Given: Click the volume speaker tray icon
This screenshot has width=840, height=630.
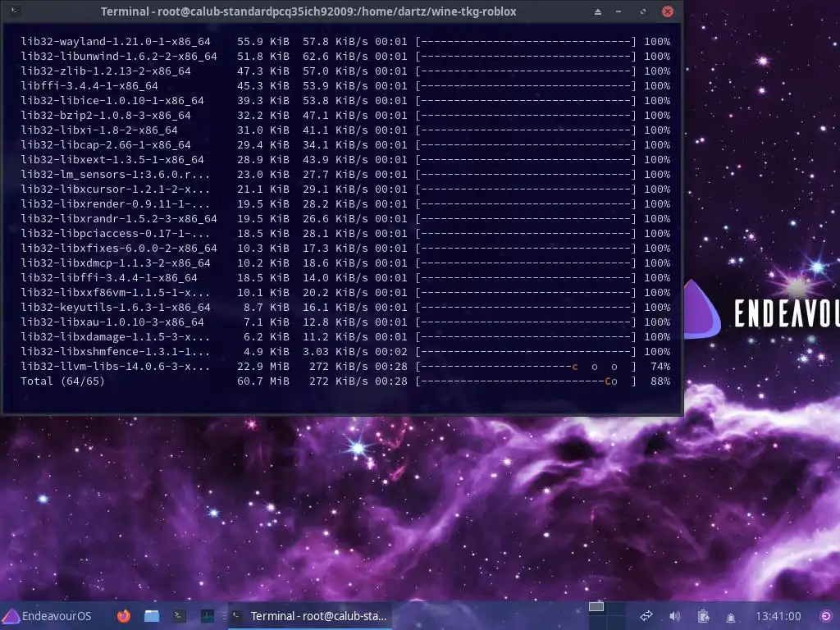Looking at the screenshot, I should 675,616.
